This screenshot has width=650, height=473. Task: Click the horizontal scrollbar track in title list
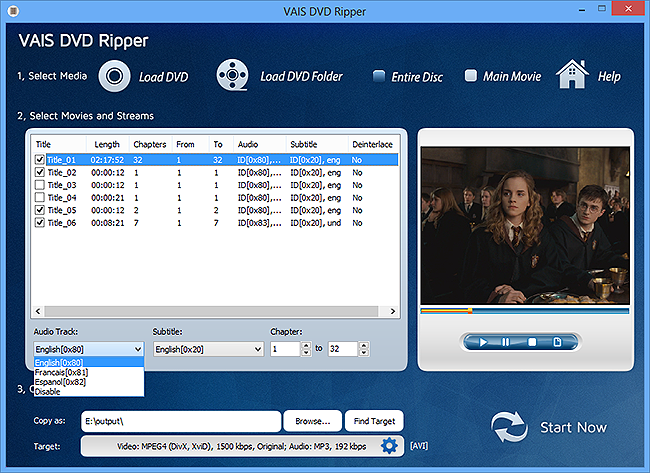point(211,311)
